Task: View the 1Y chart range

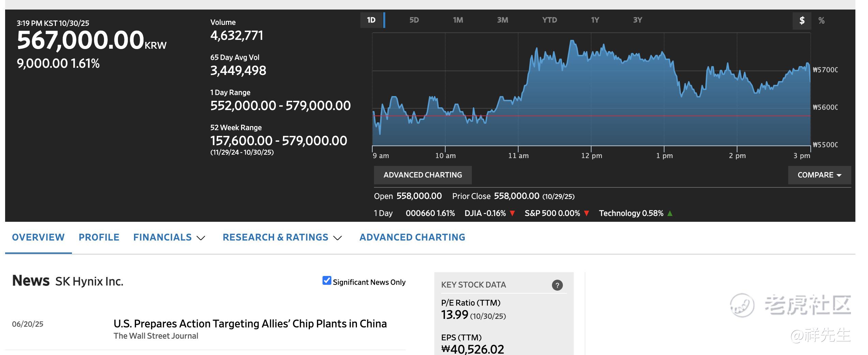Action: (x=595, y=20)
